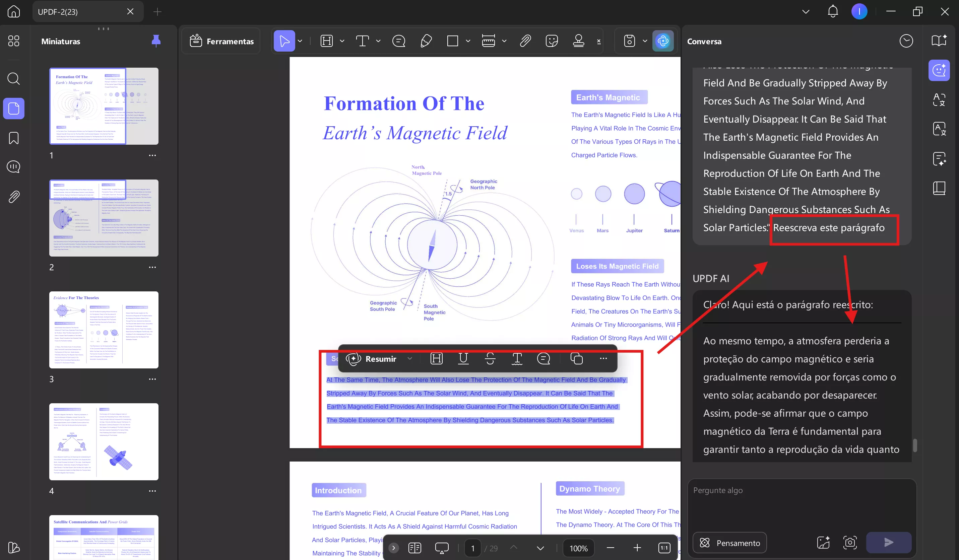Open the Ferramentas tools menu
This screenshot has height=560, width=959.
(221, 41)
